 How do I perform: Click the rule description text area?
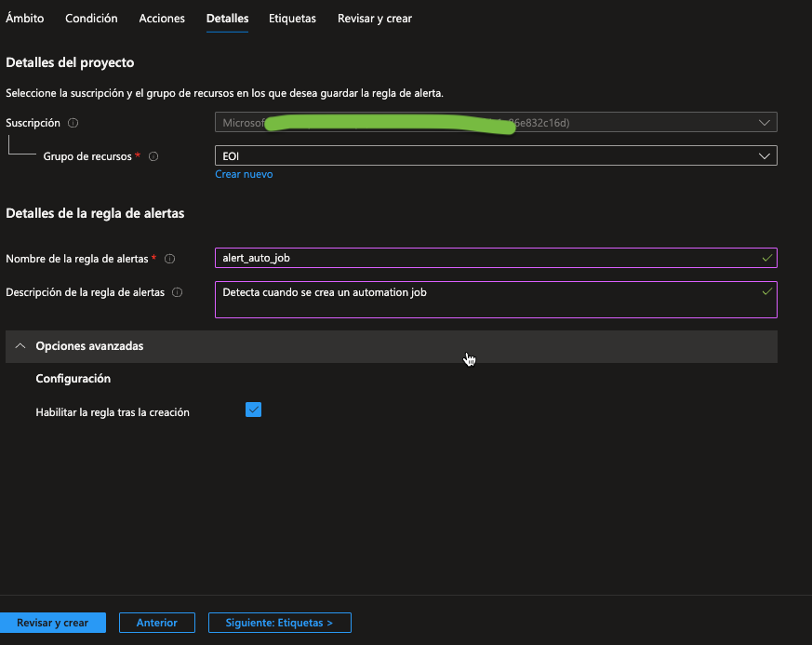484,300
